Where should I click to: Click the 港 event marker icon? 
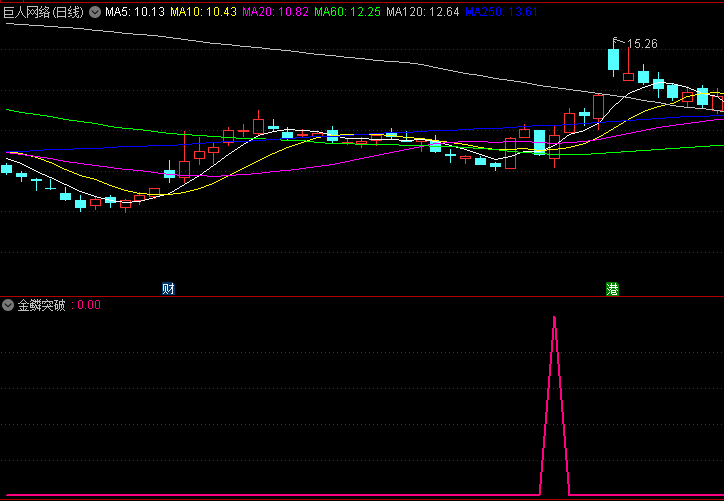click(612, 289)
